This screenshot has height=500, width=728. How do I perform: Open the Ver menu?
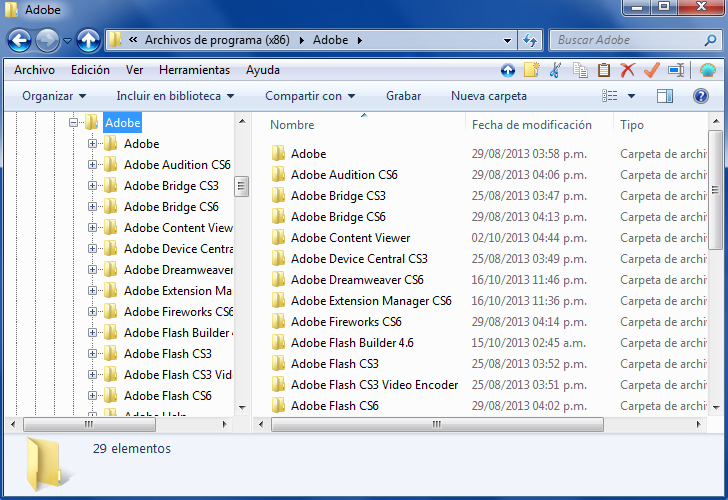pos(134,70)
